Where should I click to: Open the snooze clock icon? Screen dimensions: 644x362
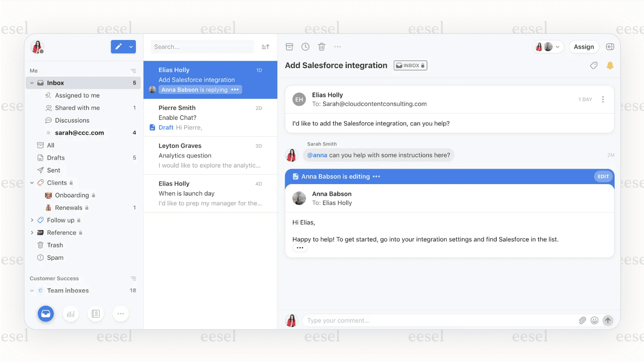tap(305, 46)
